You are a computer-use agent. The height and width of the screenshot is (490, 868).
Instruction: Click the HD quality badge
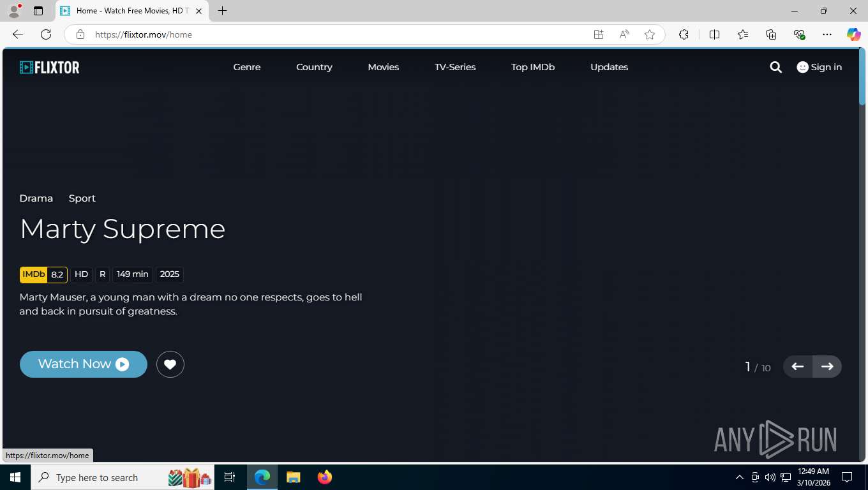[x=81, y=274]
